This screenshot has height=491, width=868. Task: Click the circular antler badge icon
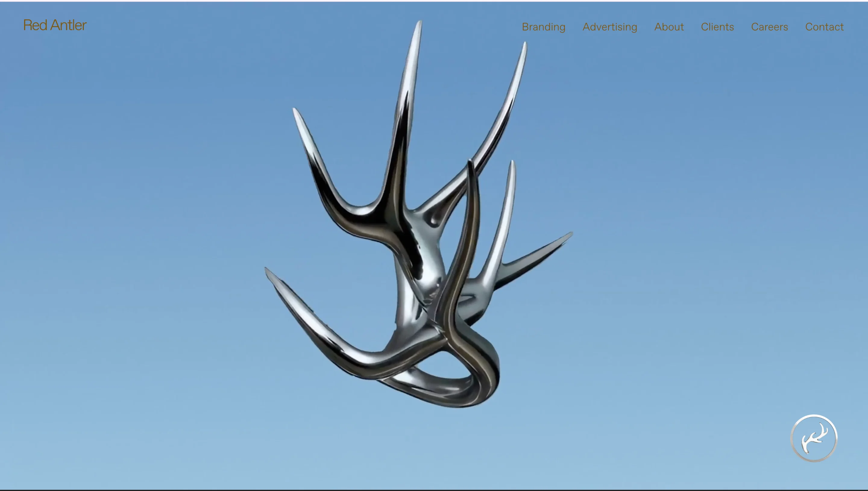(814, 438)
